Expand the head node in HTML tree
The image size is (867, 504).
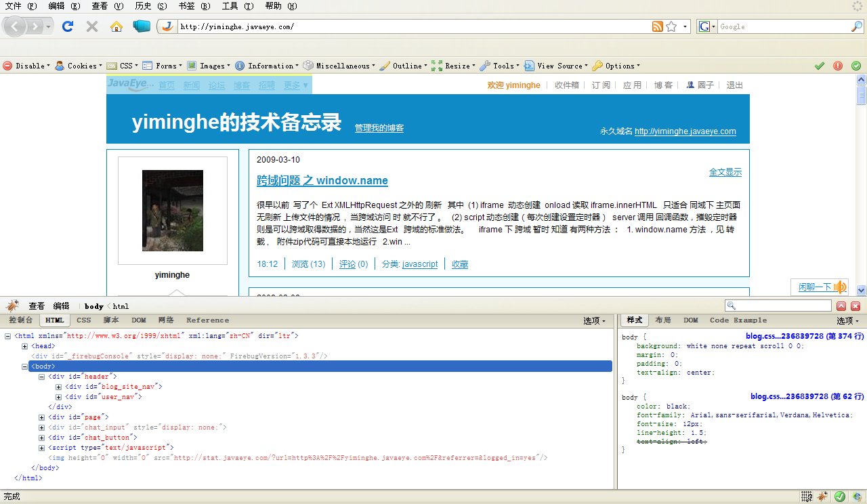pyautogui.click(x=25, y=346)
